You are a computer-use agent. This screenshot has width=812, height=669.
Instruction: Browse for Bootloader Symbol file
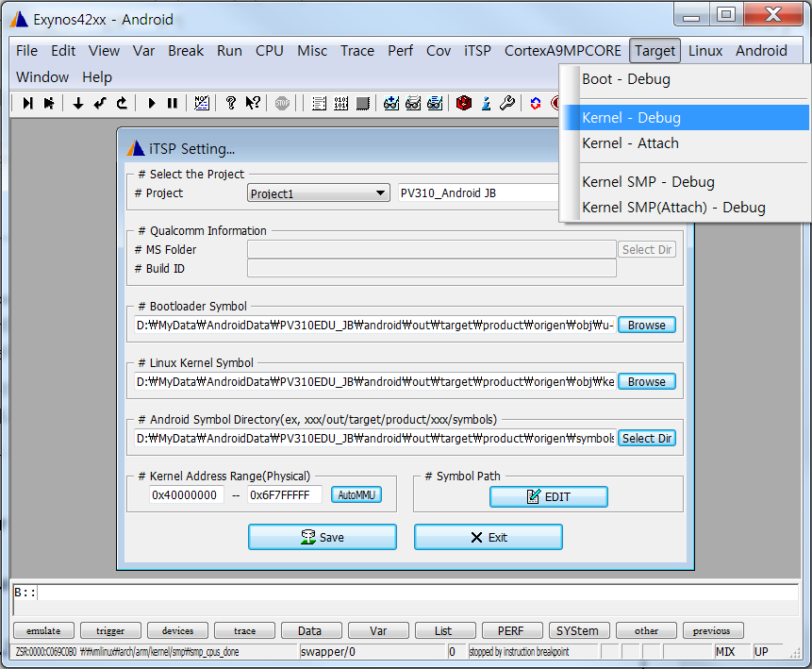646,325
